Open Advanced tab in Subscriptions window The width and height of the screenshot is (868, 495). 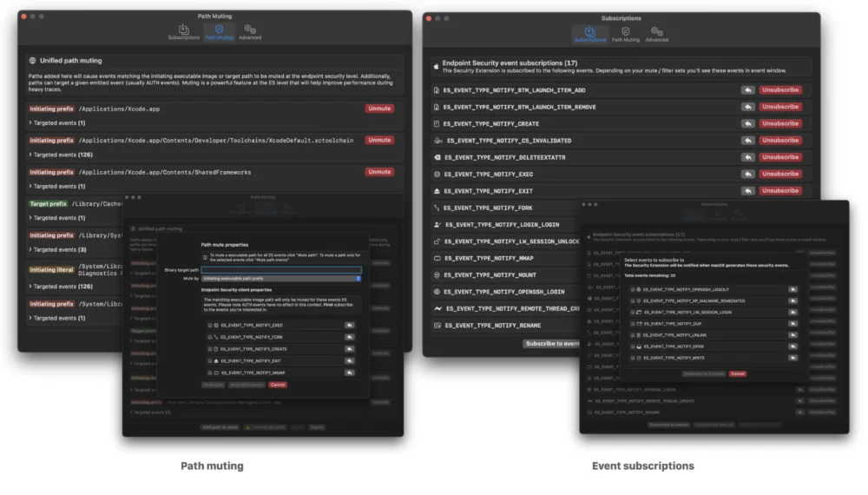[x=656, y=35]
